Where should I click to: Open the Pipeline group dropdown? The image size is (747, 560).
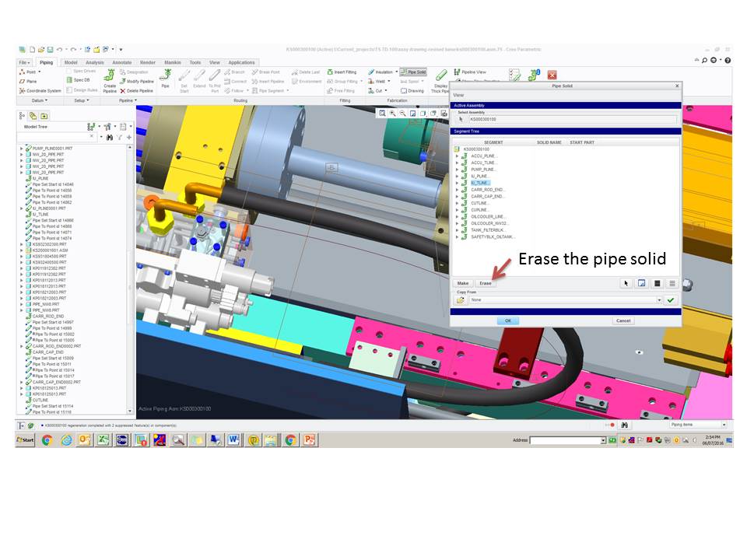coord(128,100)
